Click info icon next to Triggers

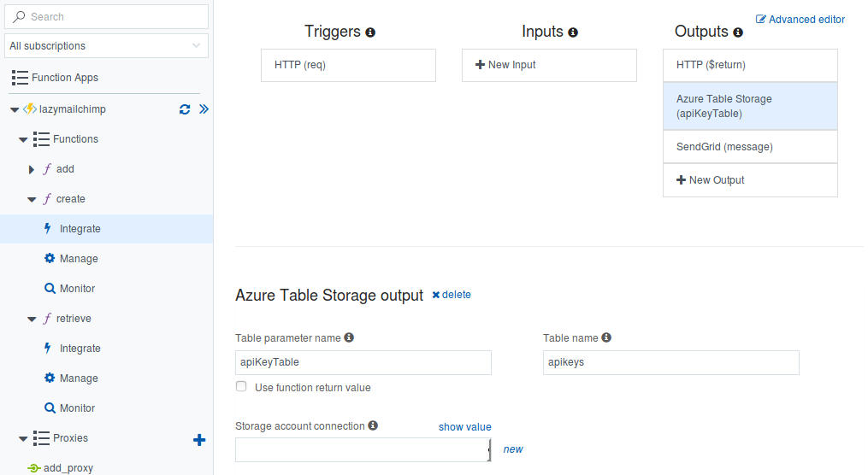click(x=370, y=32)
